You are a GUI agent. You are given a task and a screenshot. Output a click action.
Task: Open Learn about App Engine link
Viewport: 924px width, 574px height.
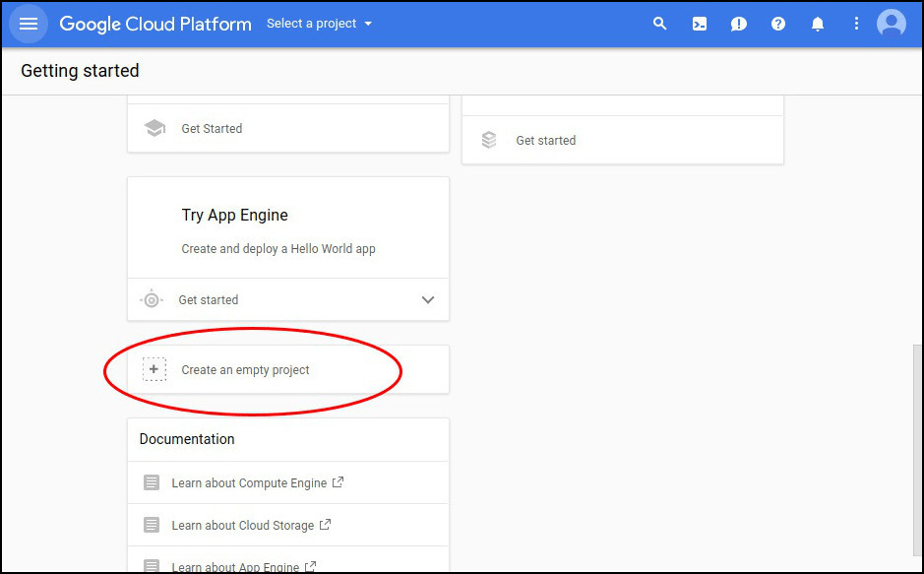(x=235, y=567)
